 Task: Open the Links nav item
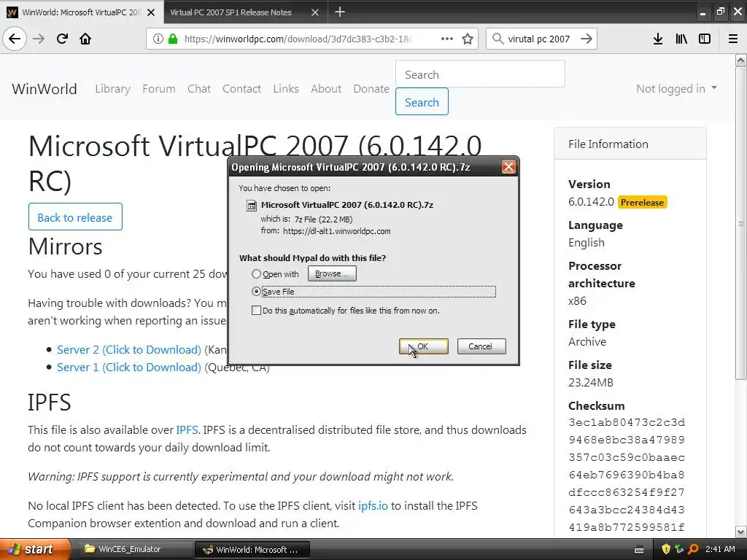click(x=286, y=88)
